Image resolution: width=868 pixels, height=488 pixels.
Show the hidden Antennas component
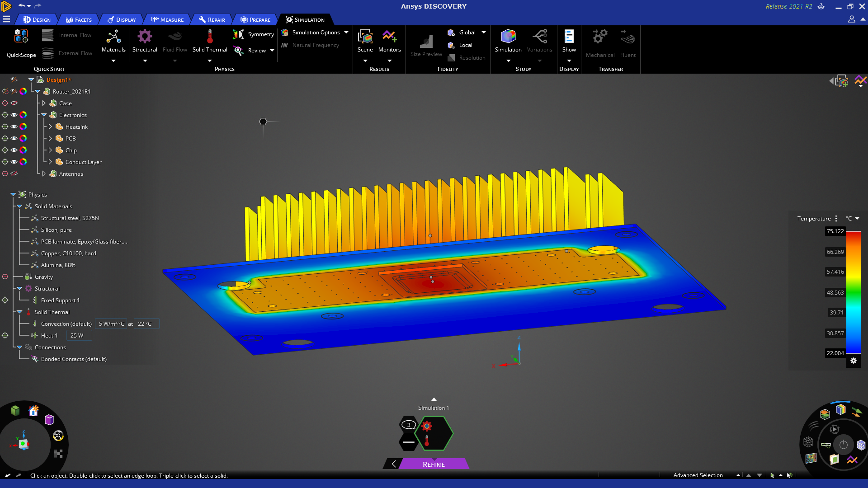14,174
